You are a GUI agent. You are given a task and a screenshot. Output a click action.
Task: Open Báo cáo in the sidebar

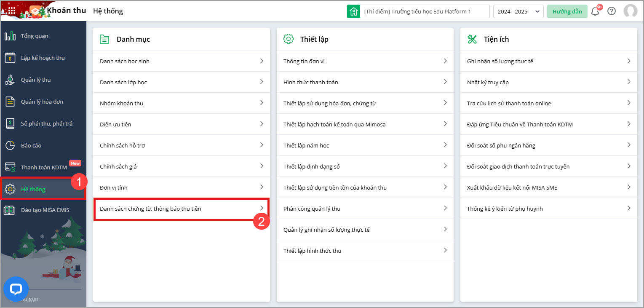click(x=31, y=145)
